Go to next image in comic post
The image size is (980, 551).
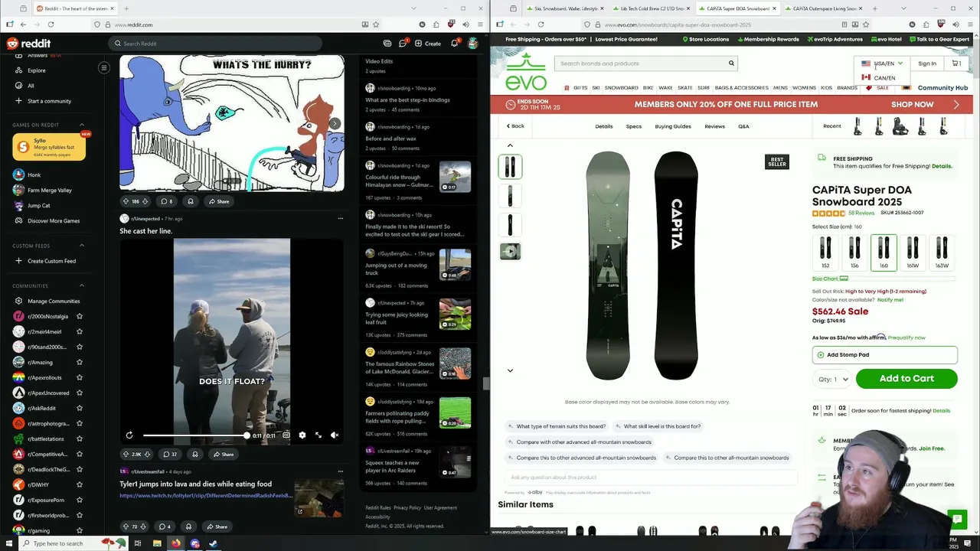tap(335, 123)
